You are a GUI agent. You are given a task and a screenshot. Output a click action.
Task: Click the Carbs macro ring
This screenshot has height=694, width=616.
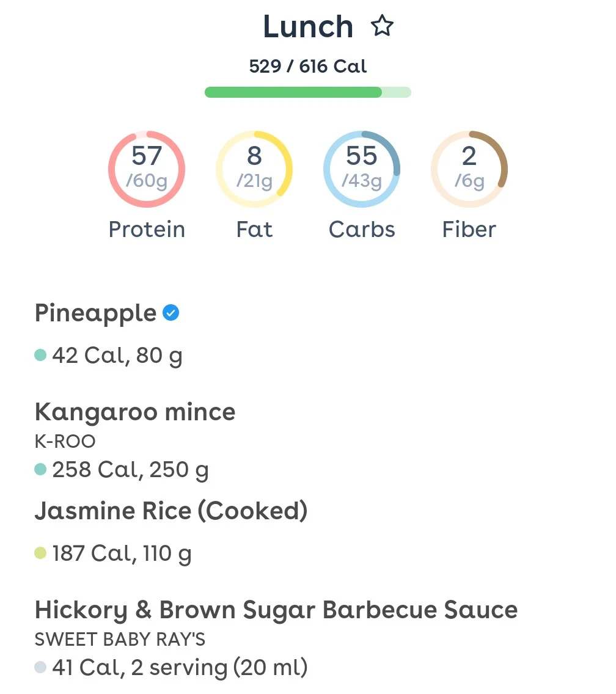362,169
